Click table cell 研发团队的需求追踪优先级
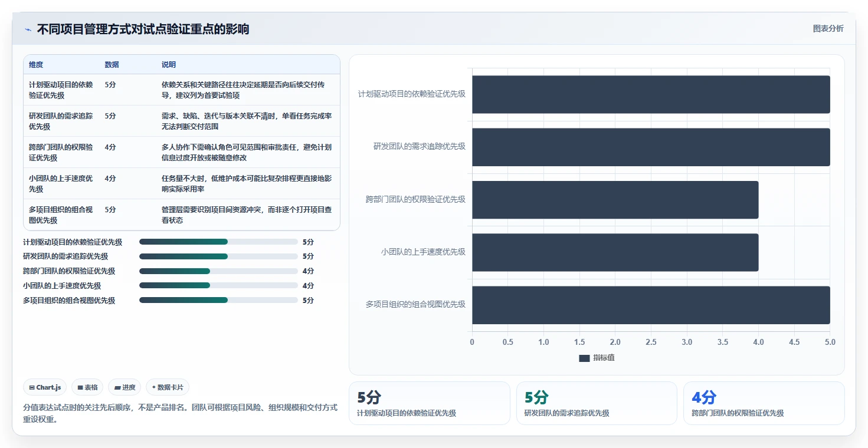Screen dimensions: 868x448 coord(61,121)
